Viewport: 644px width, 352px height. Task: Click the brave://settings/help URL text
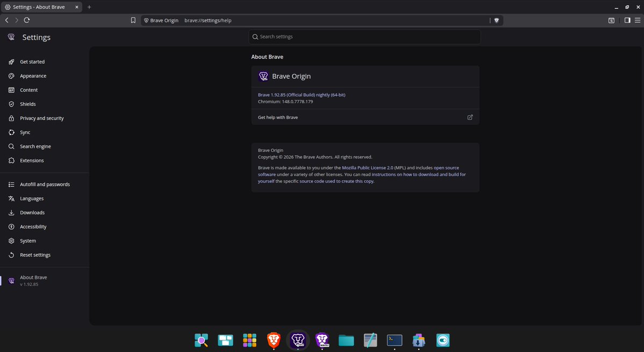(x=208, y=20)
